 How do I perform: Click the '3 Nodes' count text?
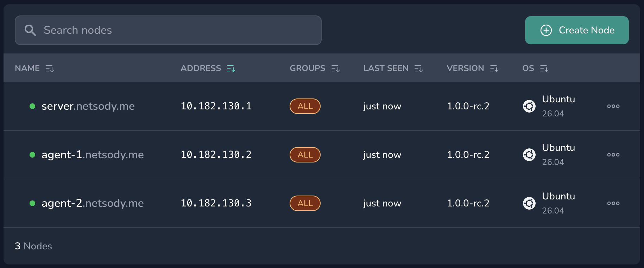click(33, 246)
